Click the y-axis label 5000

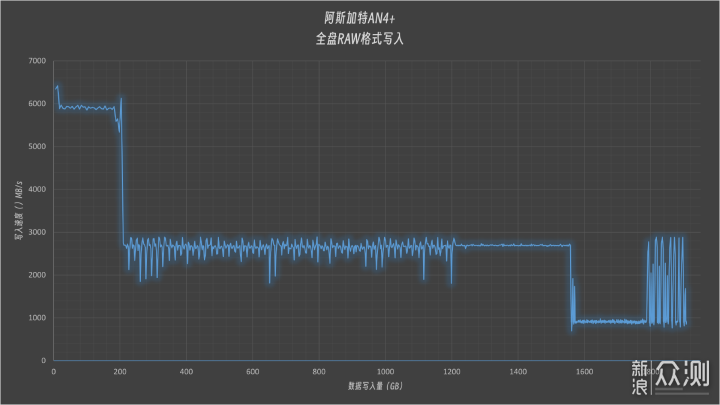coord(37,146)
